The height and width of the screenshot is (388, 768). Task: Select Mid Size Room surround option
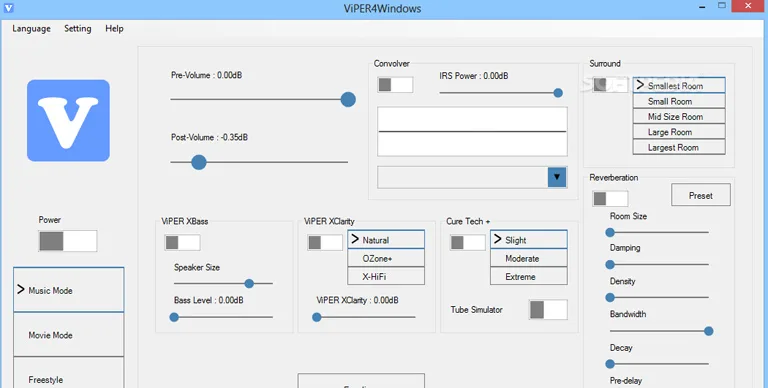(679, 116)
